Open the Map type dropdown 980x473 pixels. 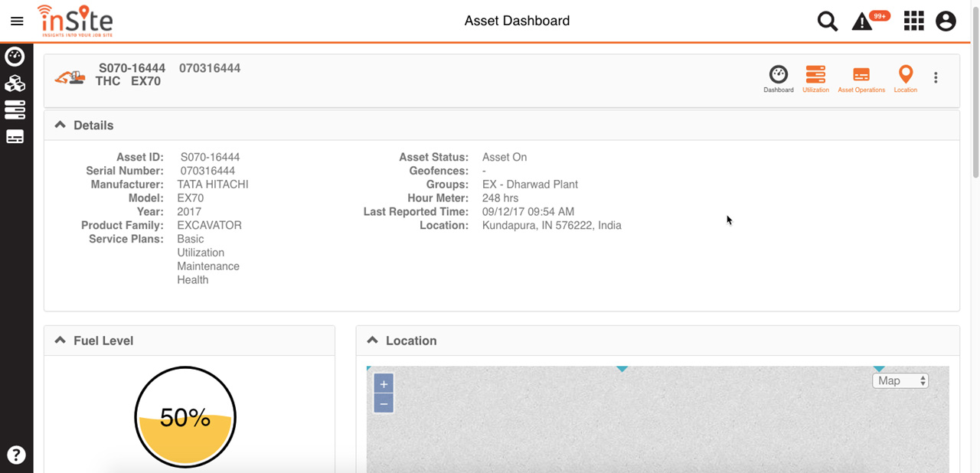[x=900, y=380]
